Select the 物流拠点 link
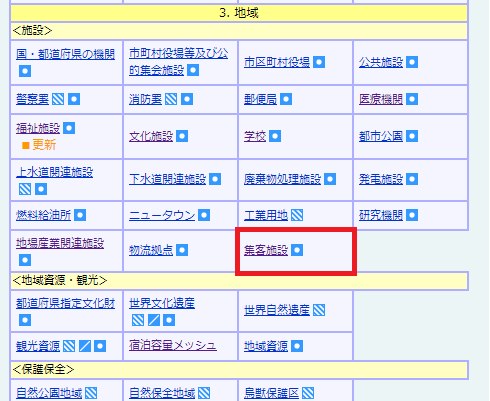 (x=151, y=250)
